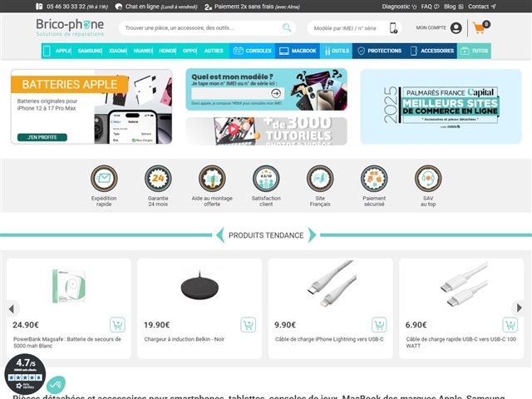This screenshot has width=532, height=399.
Task: Show previous trending products arrow
Action: 12,308
